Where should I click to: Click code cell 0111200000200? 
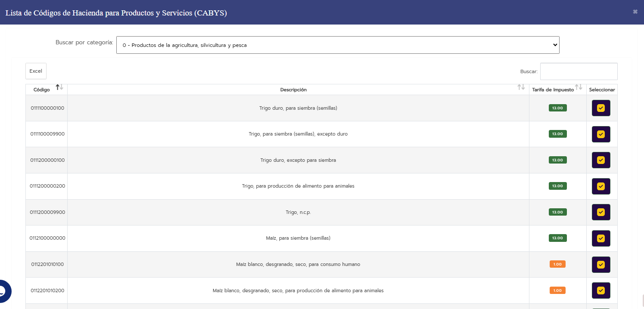coord(47,186)
